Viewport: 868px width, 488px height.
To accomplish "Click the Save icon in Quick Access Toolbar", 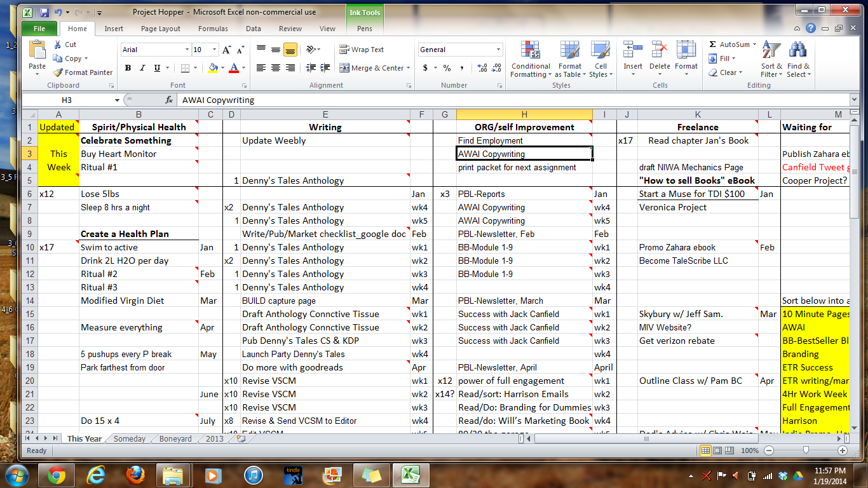I will pyautogui.click(x=44, y=12).
